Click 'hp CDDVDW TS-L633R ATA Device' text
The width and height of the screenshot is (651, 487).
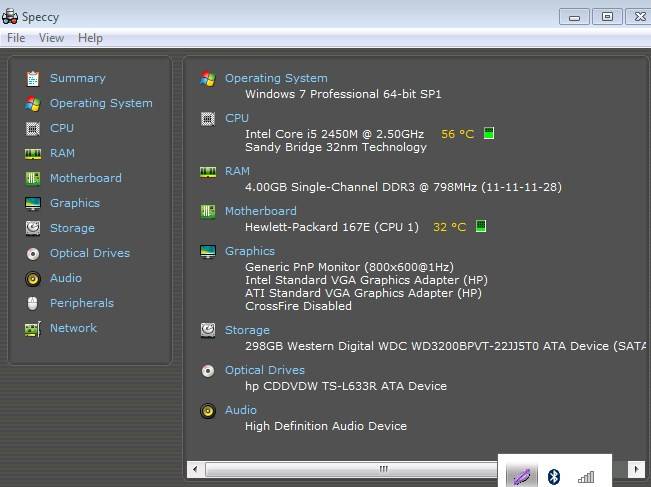pyautogui.click(x=346, y=386)
